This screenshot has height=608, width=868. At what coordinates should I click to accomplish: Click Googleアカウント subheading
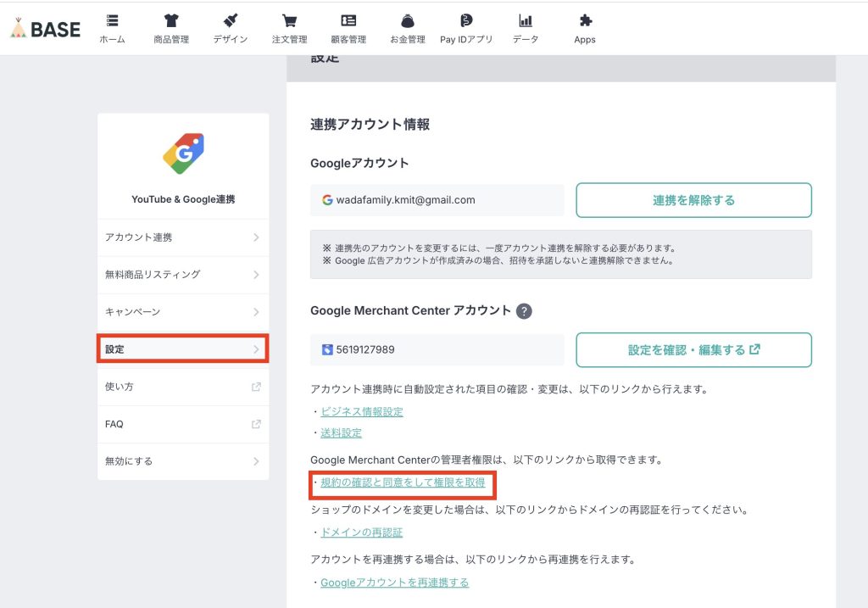pos(359,164)
